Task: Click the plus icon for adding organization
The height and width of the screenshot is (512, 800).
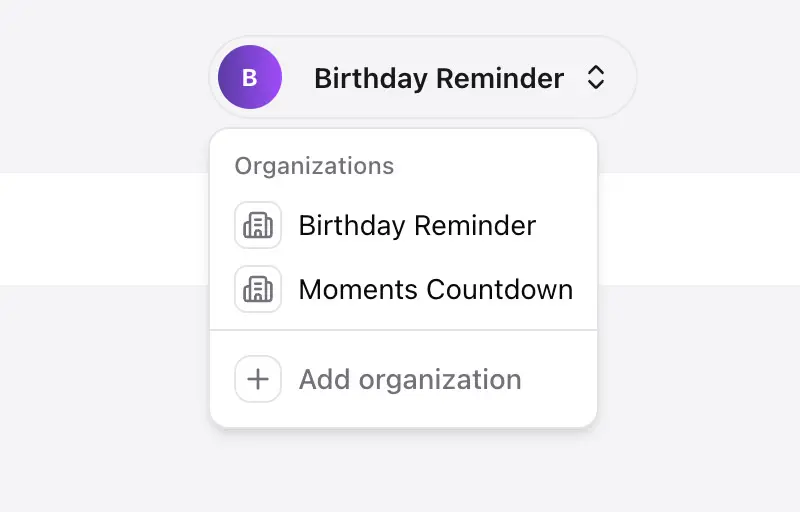Action: [x=258, y=379]
